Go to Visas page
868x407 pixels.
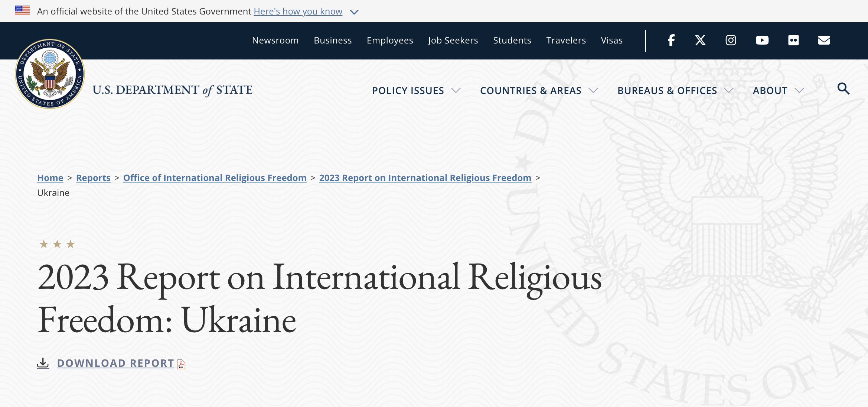[612, 40]
